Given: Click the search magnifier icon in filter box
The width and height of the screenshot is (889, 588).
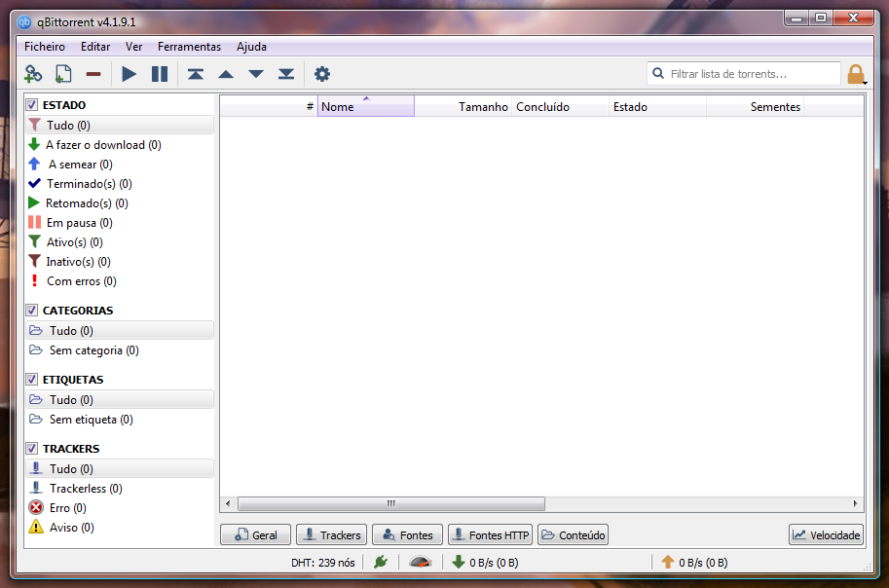Looking at the screenshot, I should 658,73.
